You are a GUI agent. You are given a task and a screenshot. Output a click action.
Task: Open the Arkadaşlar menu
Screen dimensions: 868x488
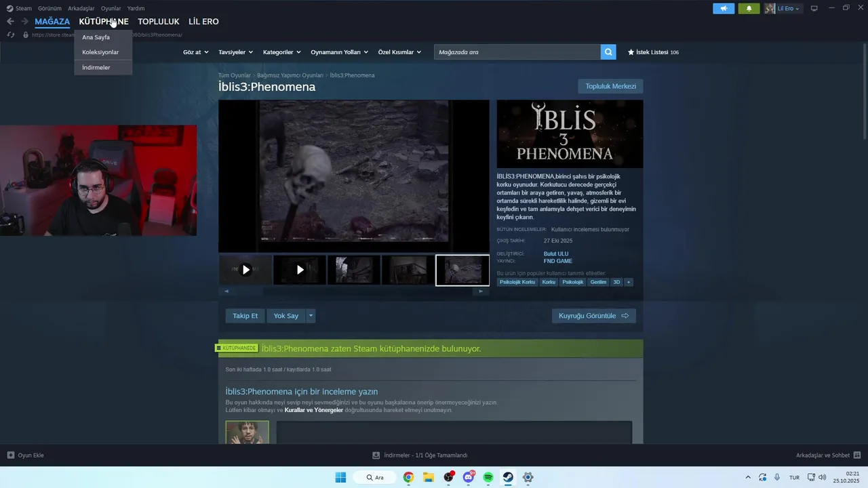[81, 9]
